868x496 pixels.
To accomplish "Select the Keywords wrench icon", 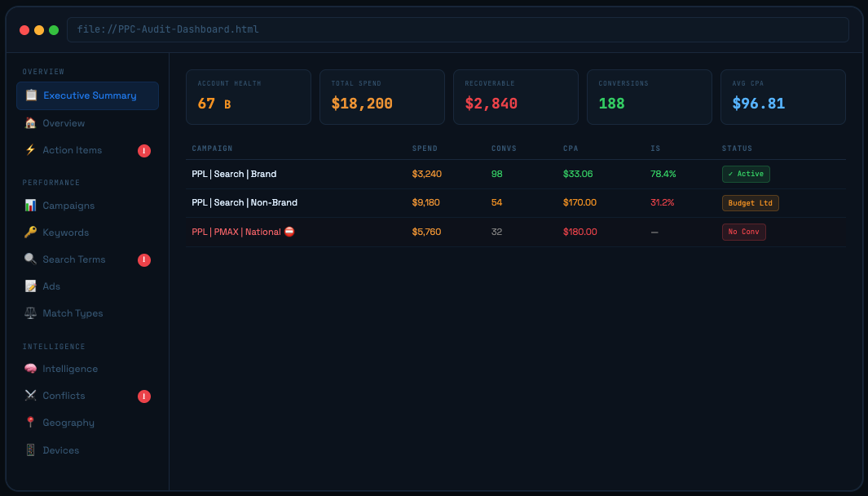I will 31,232.
